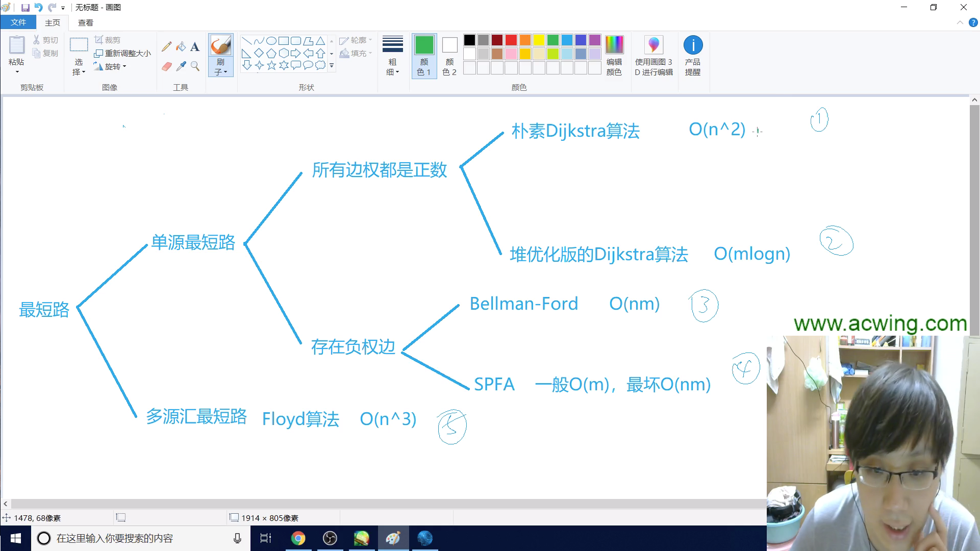Image resolution: width=980 pixels, height=551 pixels.
Task: Click the Paste clipboard button
Action: click(x=16, y=46)
